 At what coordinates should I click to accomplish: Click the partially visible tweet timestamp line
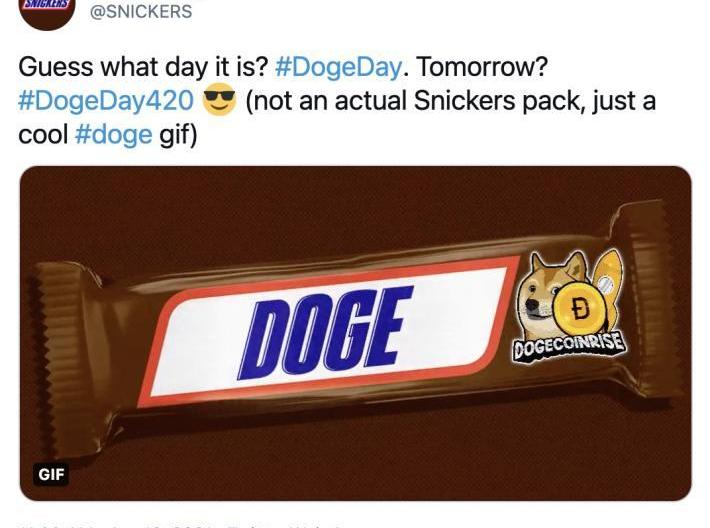coord(181,525)
